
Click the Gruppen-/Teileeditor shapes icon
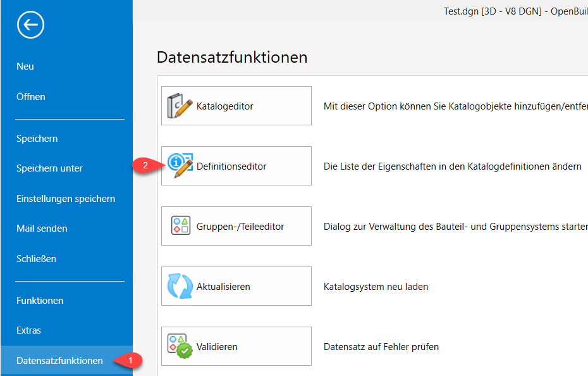tap(181, 225)
